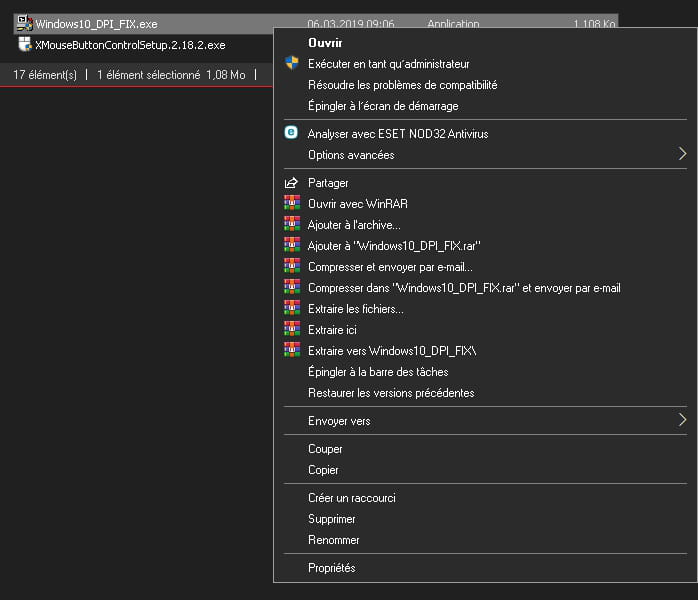This screenshot has width=698, height=600.
Task: Choose Restaurer les versions précédentes
Action: (485, 393)
